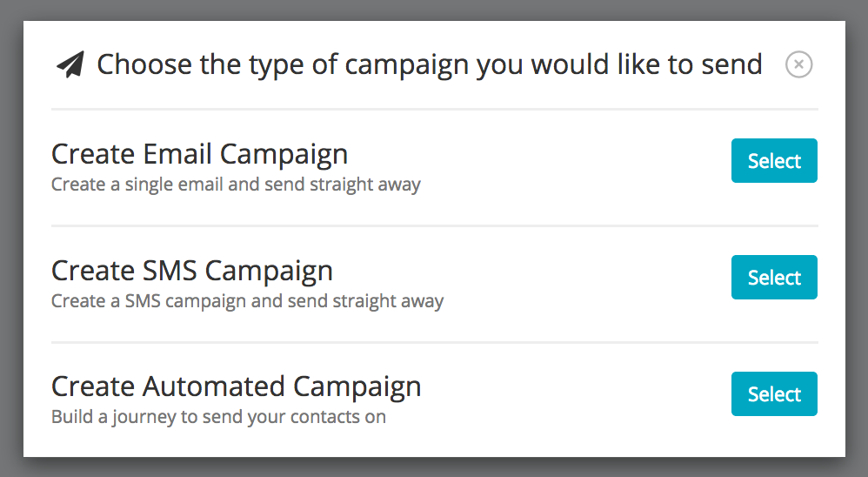Click the 'Choose the type of campaign' title
Image resolution: width=868 pixels, height=477 pixels.
430,64
